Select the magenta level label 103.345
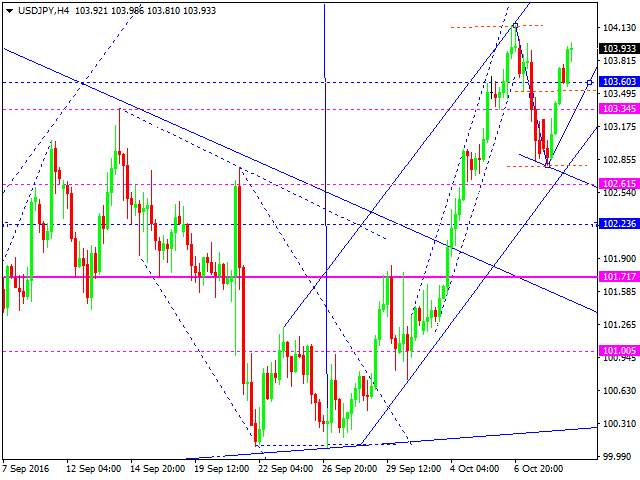The width and height of the screenshot is (640, 480). point(619,109)
